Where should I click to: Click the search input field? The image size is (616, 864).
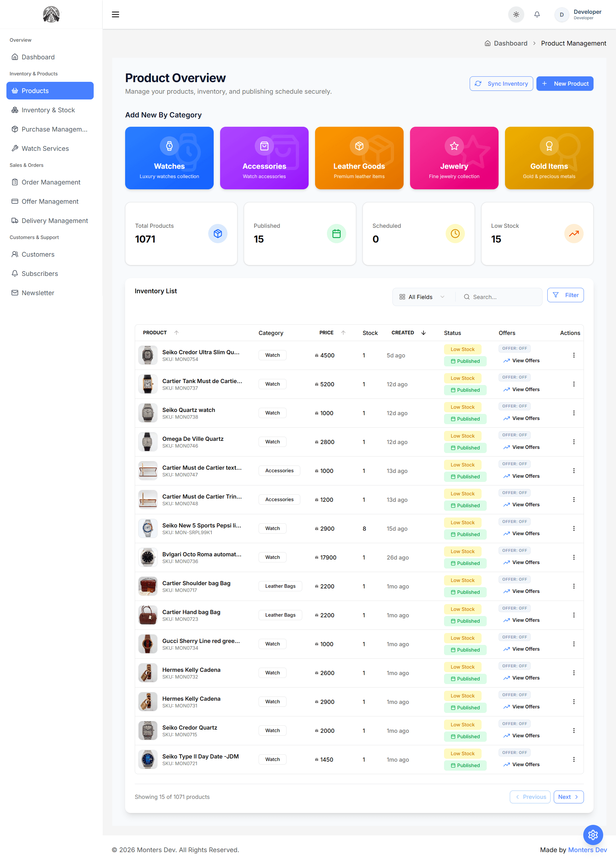[x=499, y=296]
